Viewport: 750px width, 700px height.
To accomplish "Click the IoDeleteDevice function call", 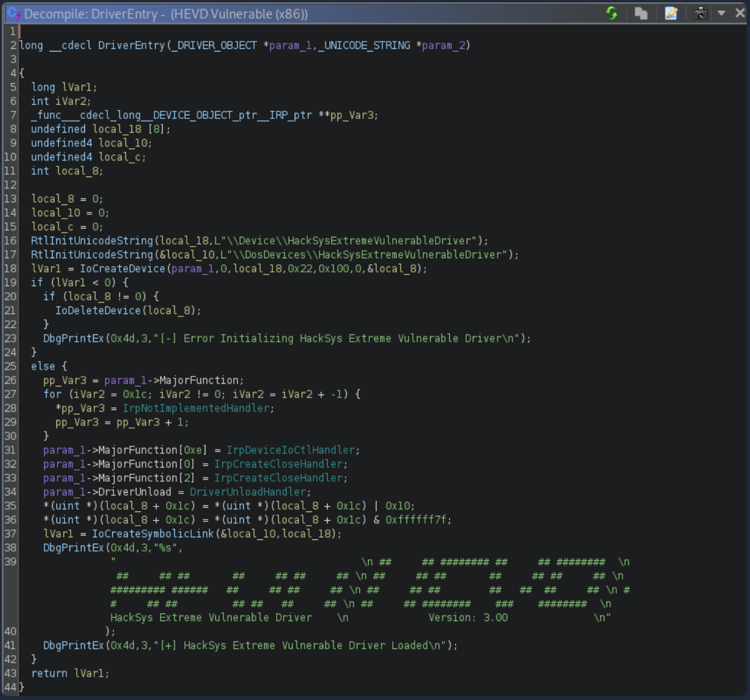I will (x=98, y=311).
